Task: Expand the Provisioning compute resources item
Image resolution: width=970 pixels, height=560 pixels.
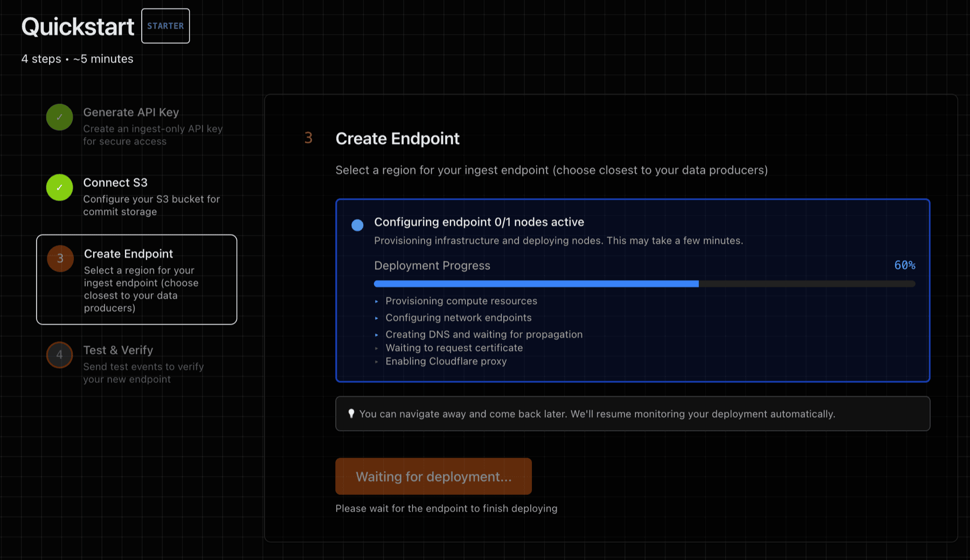Action: tap(377, 301)
